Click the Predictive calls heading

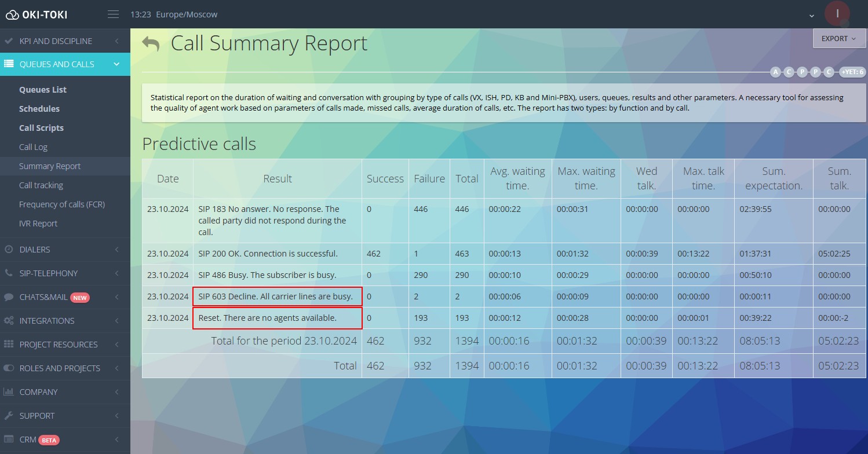click(x=199, y=144)
